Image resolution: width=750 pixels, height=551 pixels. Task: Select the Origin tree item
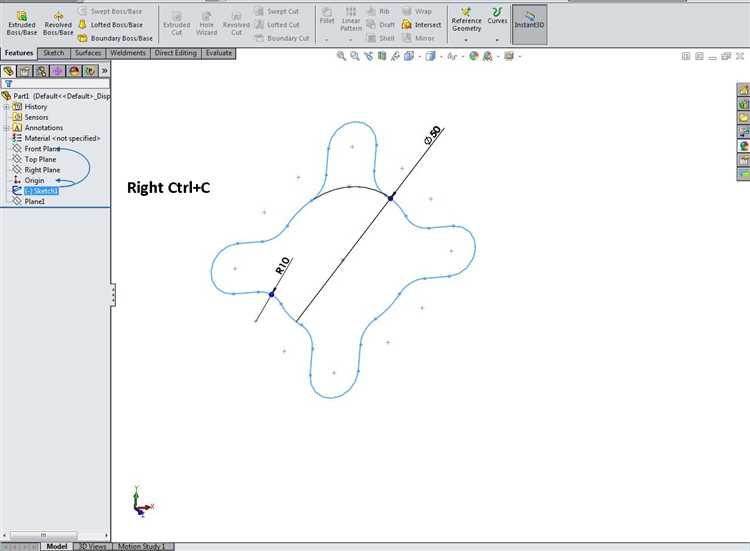click(x=28, y=180)
